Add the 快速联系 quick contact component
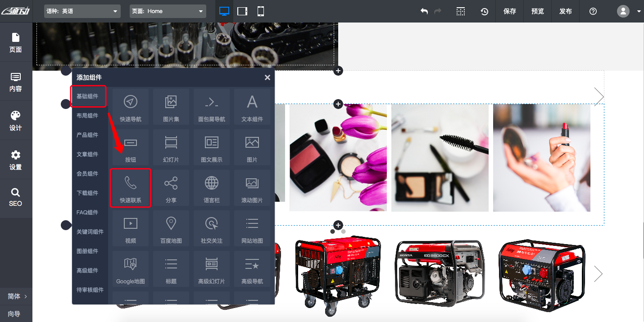Viewport: 644px width, 322px height. [130, 188]
